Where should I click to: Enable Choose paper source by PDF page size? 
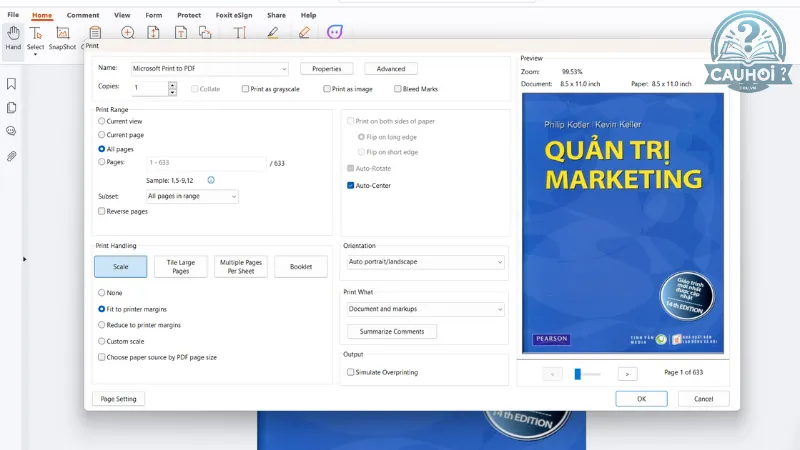tap(102, 357)
